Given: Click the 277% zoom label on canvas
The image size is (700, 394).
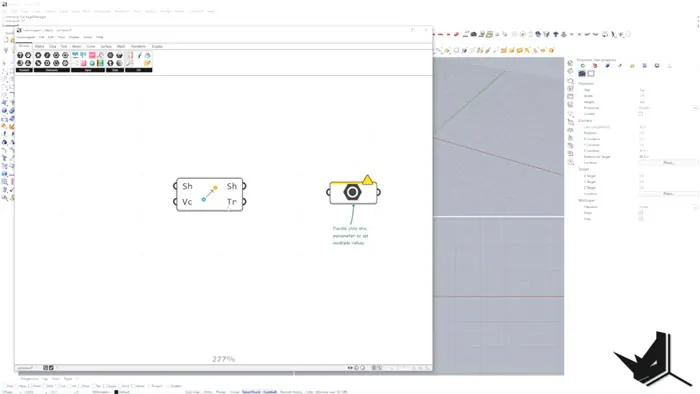Looking at the screenshot, I should [224, 359].
